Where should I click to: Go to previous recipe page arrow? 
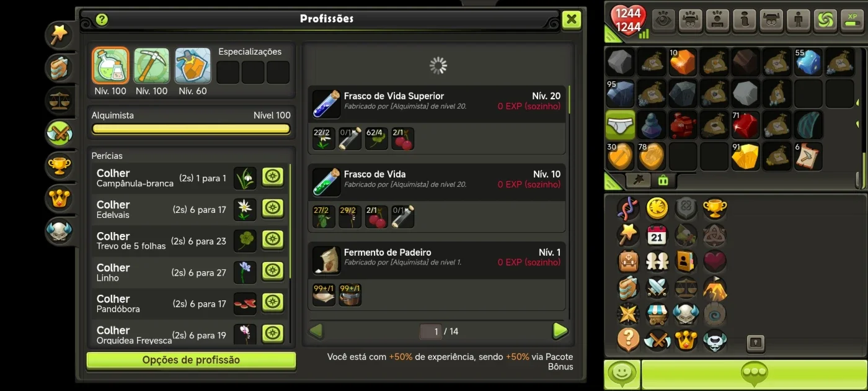[316, 331]
